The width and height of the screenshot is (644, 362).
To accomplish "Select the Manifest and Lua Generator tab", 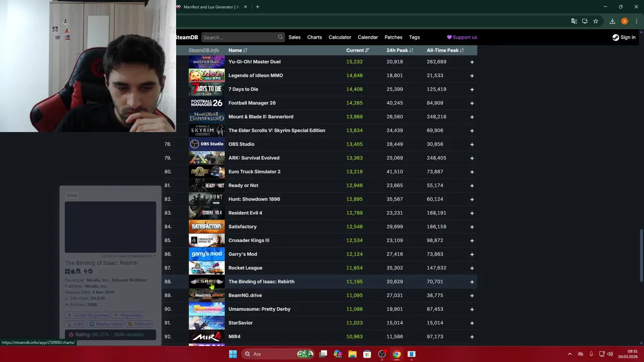I will pyautogui.click(x=211, y=7).
